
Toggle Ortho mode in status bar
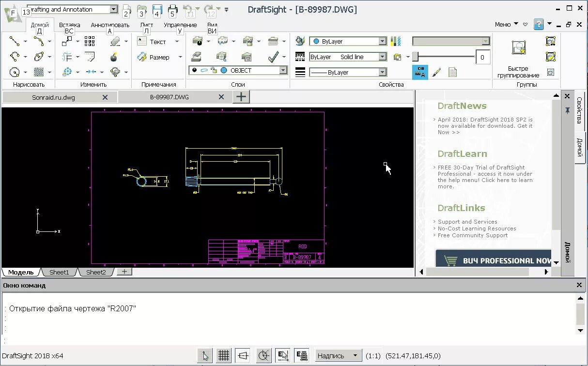pos(243,356)
